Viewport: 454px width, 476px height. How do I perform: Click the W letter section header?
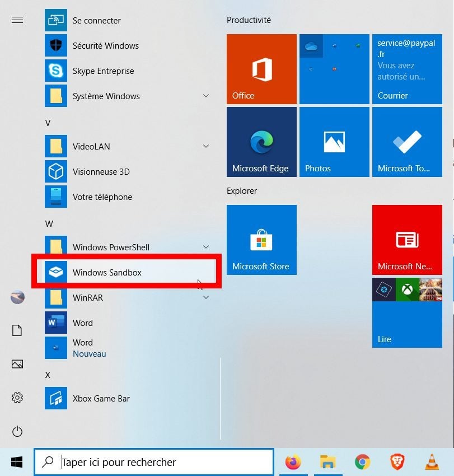point(49,224)
